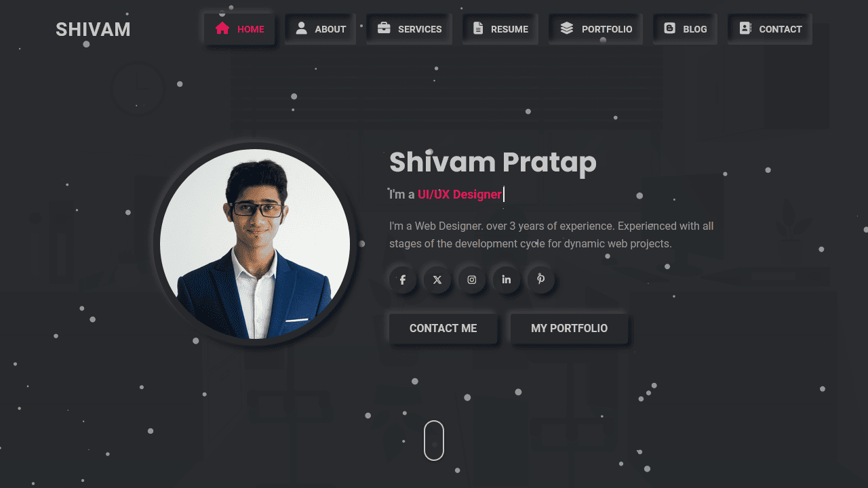
Task: Click the person icon beside About
Action: pyautogui.click(x=302, y=28)
